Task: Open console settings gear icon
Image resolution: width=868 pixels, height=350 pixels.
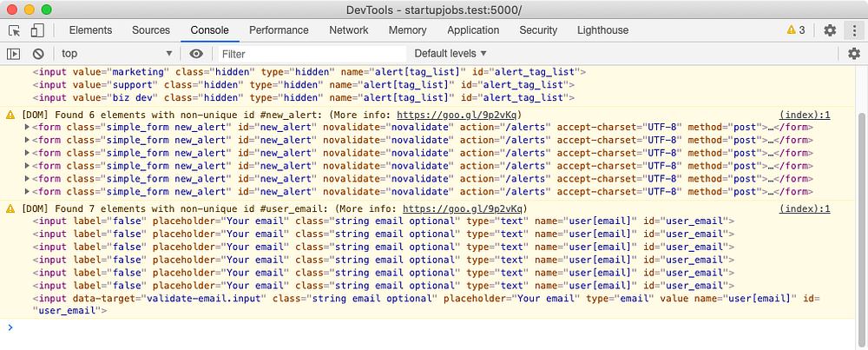Action: point(854,54)
